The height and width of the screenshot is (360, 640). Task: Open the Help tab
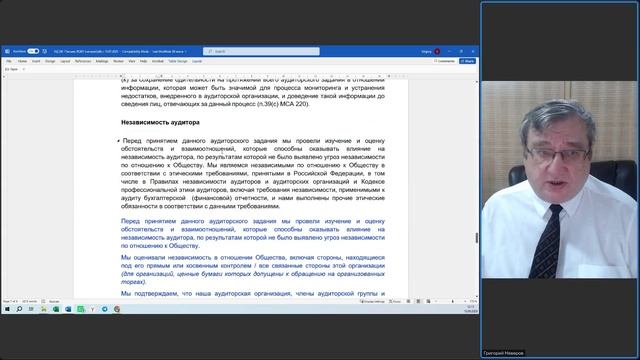(x=143, y=61)
